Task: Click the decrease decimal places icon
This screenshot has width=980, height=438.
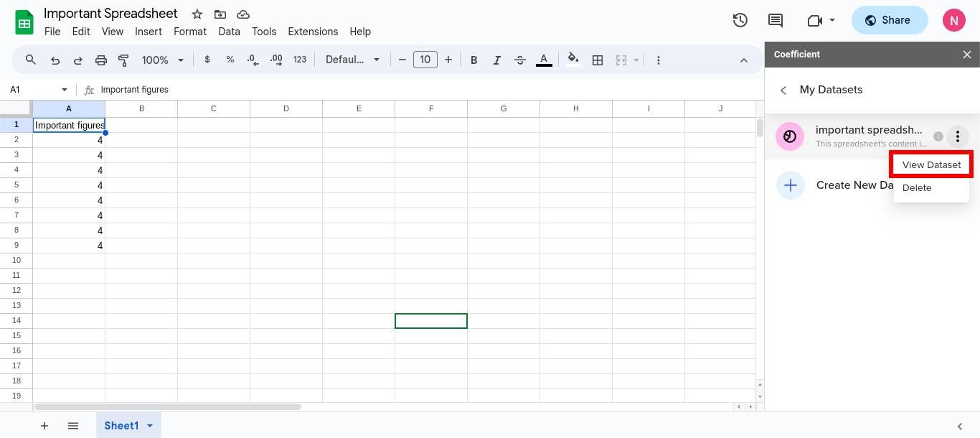Action: point(253,60)
